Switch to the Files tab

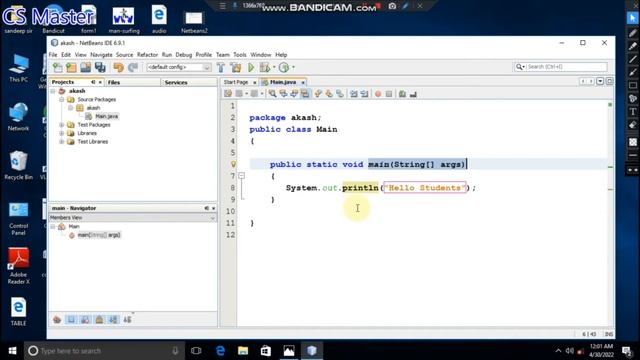(133, 82)
